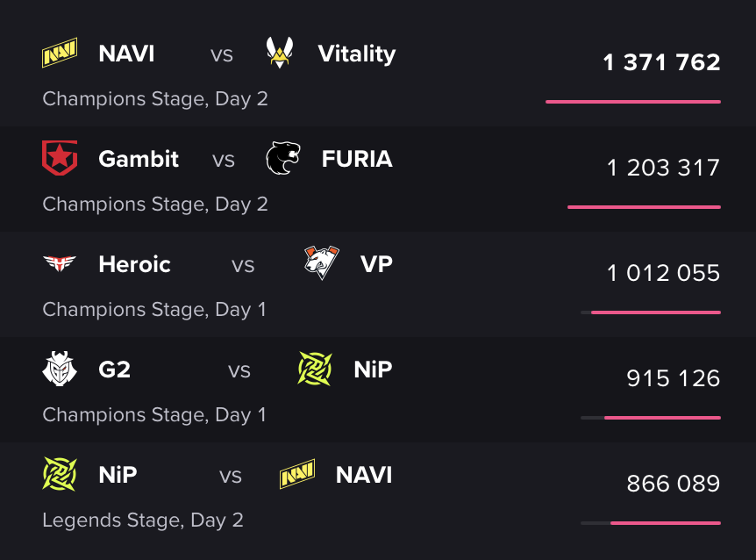
Task: Click the Virtus.pro bear logo
Action: tap(322, 262)
